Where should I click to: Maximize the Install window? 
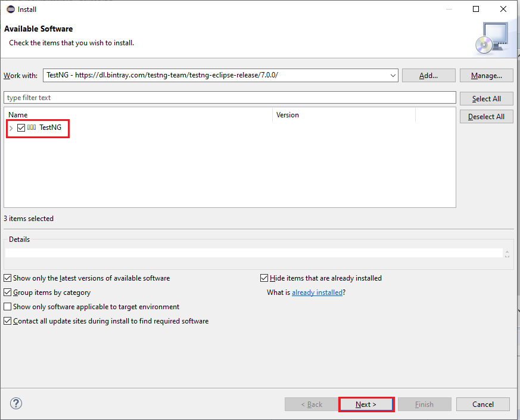[476, 9]
